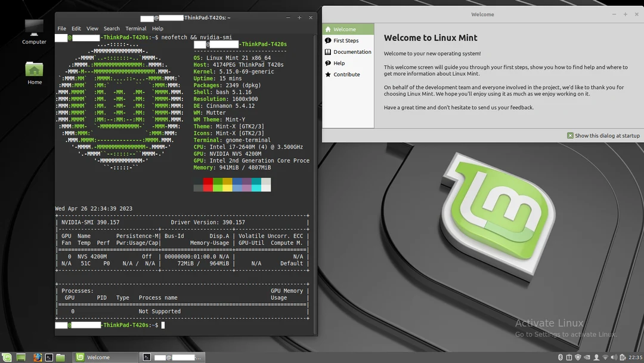Open the terminal's Search menu
Viewport: 644px width, 363px height.
click(111, 28)
